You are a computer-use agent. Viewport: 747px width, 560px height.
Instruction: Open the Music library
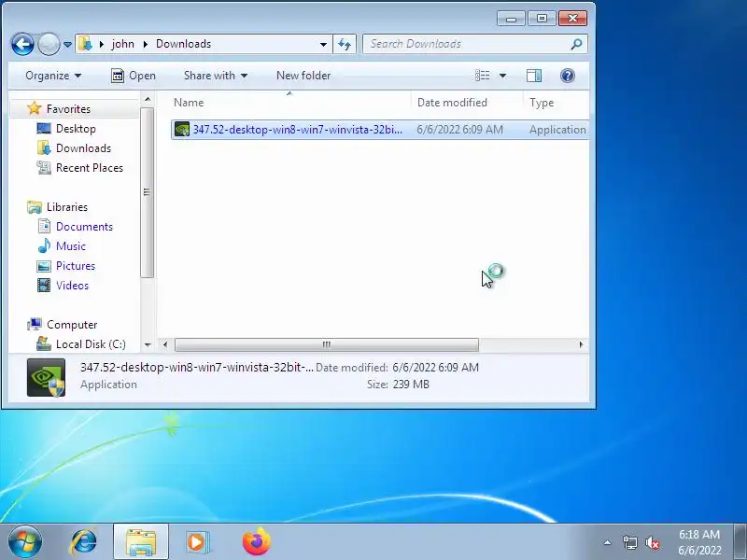71,246
